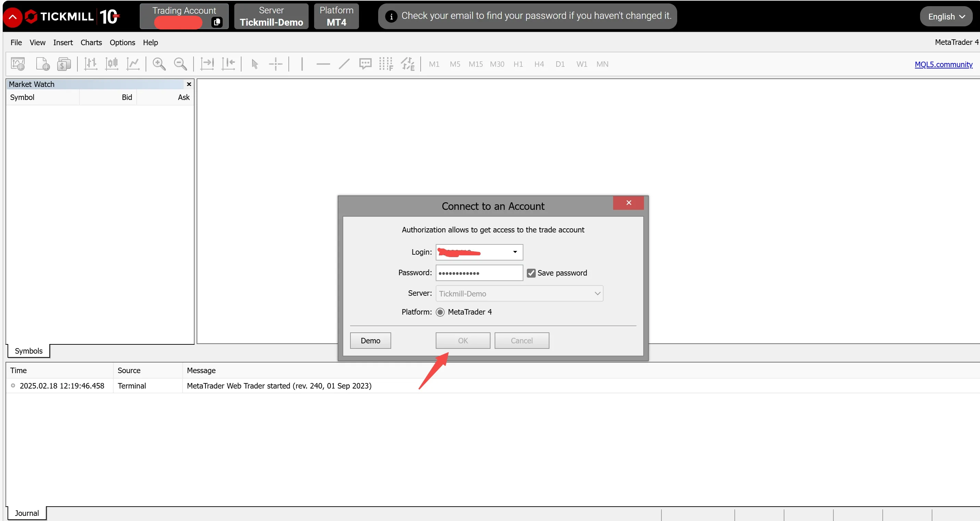
Task: Toggle the Auto Scroll chart icon
Action: click(207, 64)
